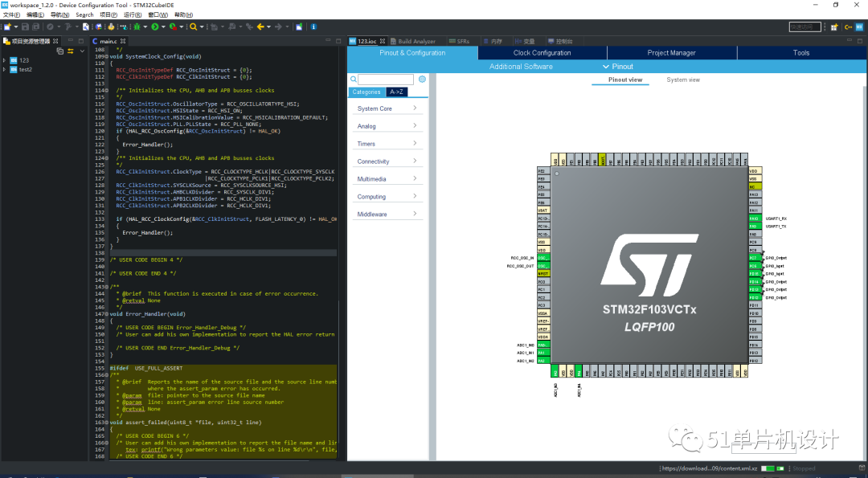Viewport: 868px width, 478px height.
Task: Click the blue Information icon in toolbar
Action: point(314,27)
